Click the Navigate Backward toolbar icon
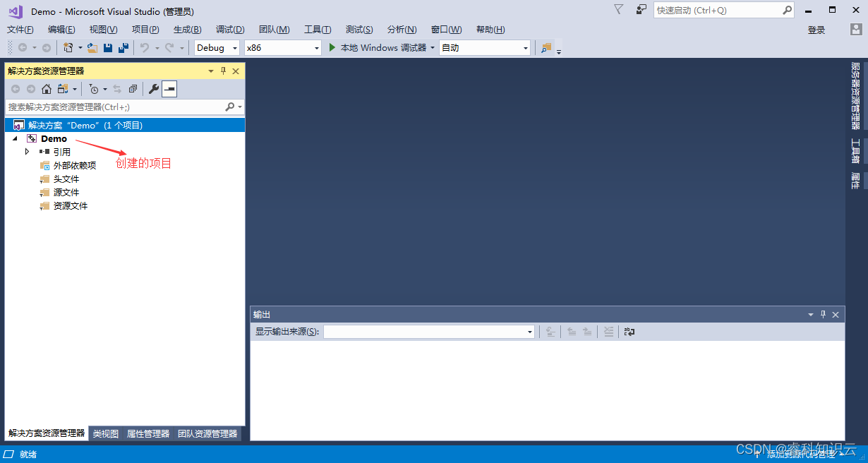Image resolution: width=868 pixels, height=463 pixels. (23, 47)
